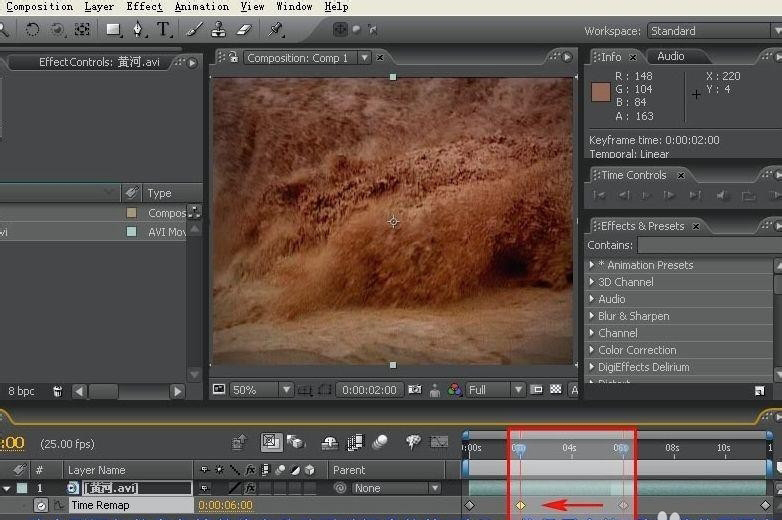This screenshot has height=520, width=782.
Task: Toggle the composition viewer lock icon
Action: pos(234,58)
